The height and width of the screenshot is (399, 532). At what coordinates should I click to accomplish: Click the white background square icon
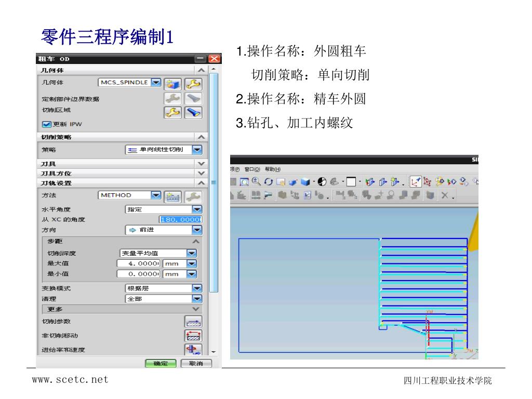(351, 182)
